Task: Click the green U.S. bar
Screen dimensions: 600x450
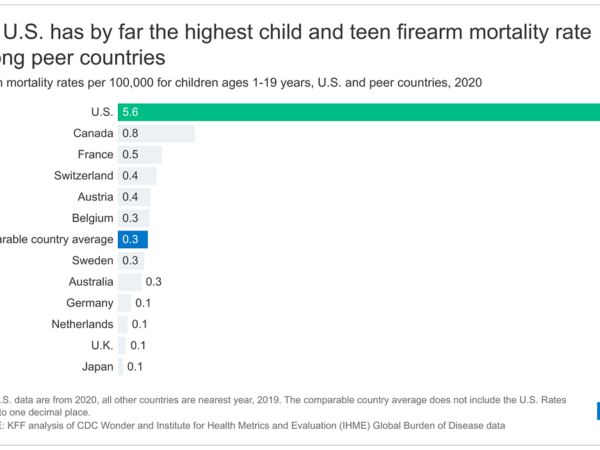Action: (x=360, y=112)
